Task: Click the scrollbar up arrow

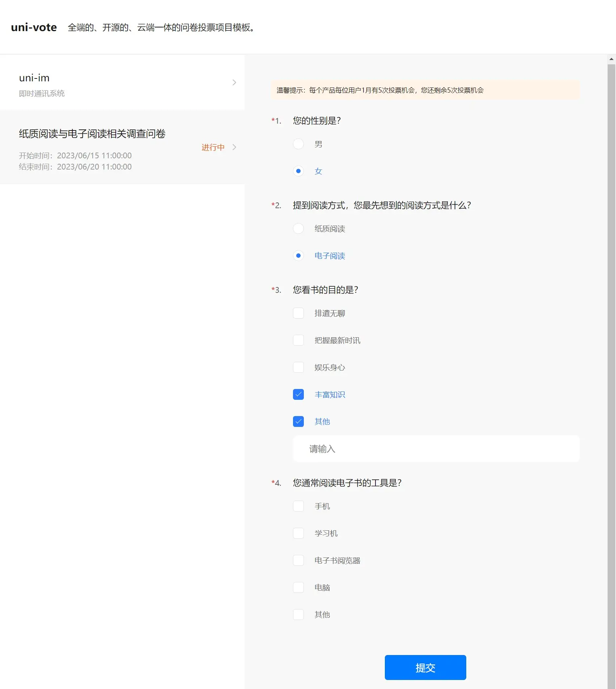Action: (x=611, y=59)
